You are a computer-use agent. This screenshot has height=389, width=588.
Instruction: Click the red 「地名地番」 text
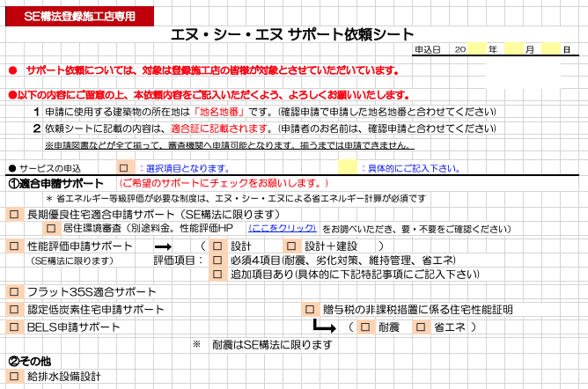tap(219, 112)
